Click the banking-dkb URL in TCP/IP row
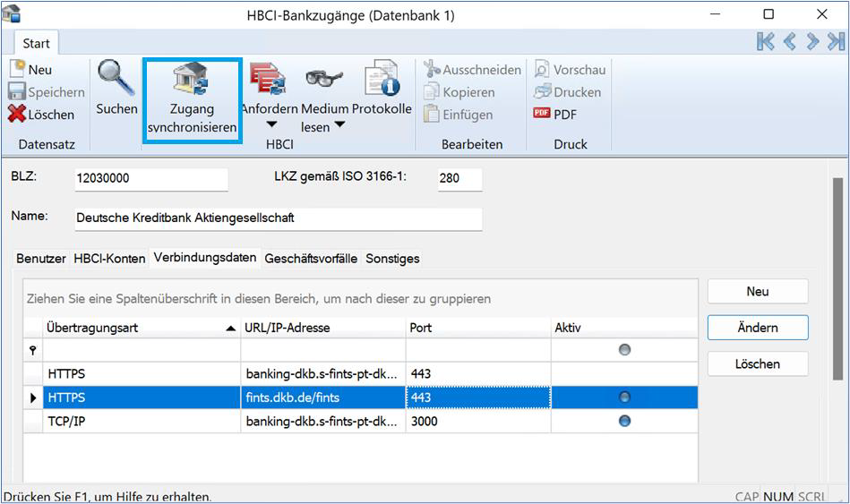Screen dimensions: 850x504 (323, 421)
